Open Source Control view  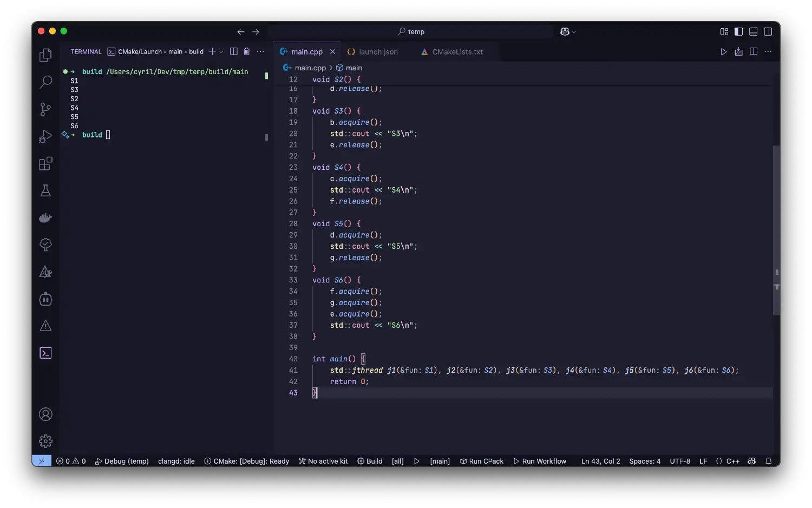click(46, 109)
